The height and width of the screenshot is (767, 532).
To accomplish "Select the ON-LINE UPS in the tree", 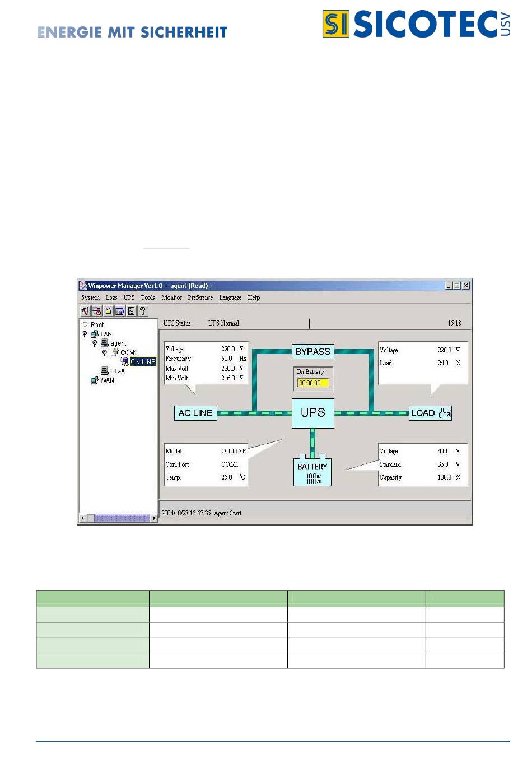I will [143, 362].
